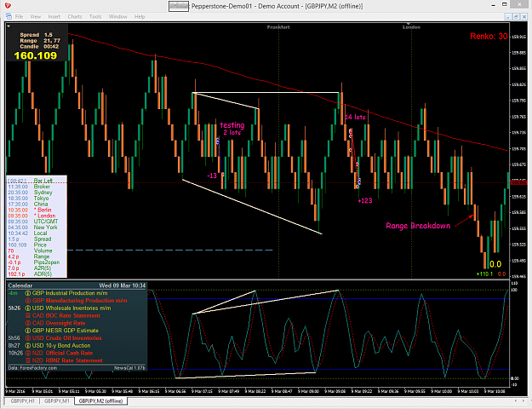Viewport: 532px width, 409px height.
Task: Close the inner chart window in menu bar
Action: pyautogui.click(x=523, y=17)
